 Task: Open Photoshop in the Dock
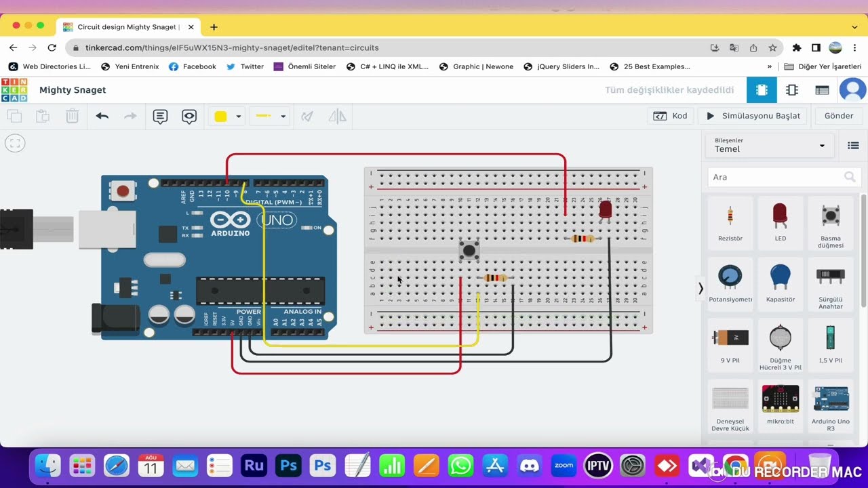289,466
